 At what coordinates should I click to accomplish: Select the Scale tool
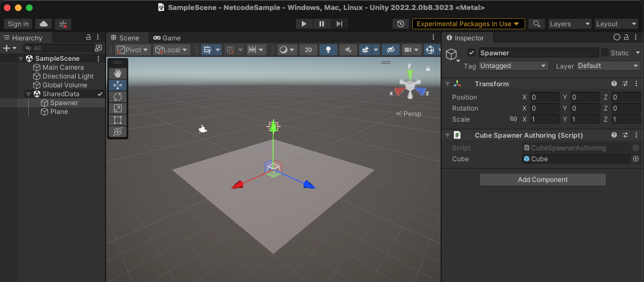pyautogui.click(x=117, y=108)
